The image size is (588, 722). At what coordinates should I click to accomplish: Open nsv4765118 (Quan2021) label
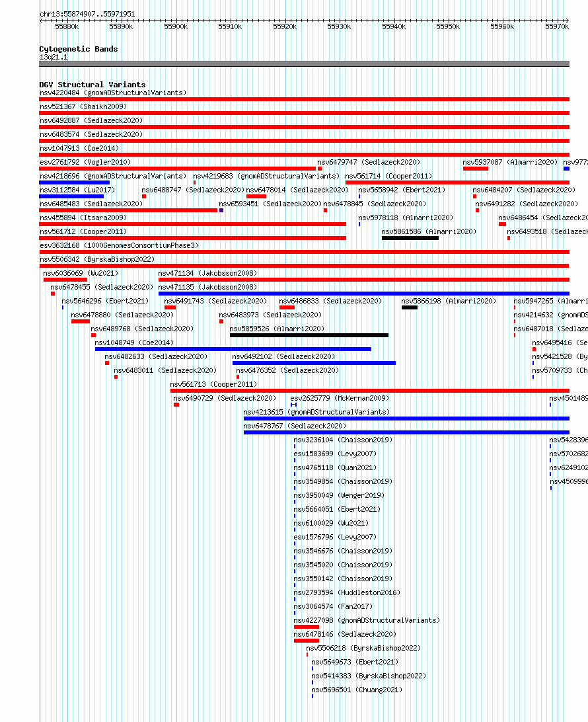(335, 467)
